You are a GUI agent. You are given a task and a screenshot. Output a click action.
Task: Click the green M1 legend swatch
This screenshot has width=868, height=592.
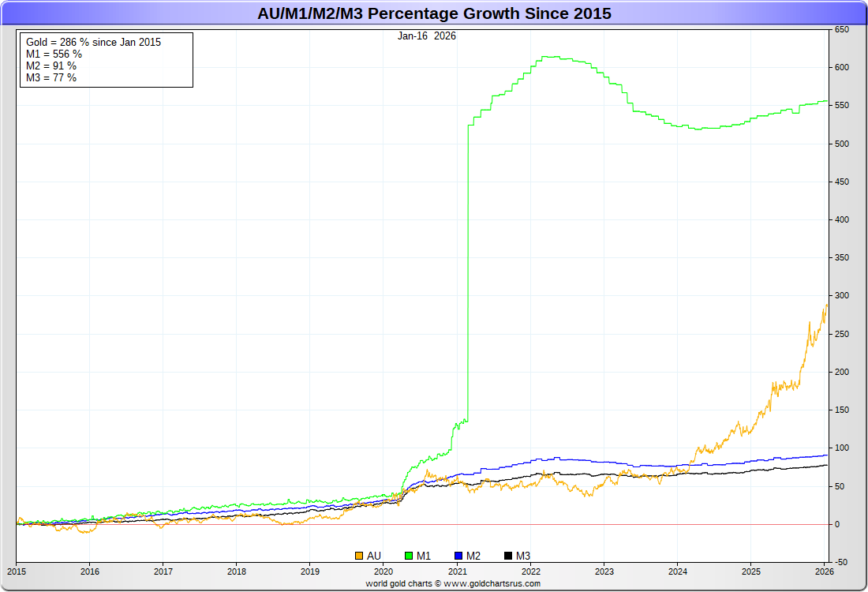point(409,556)
